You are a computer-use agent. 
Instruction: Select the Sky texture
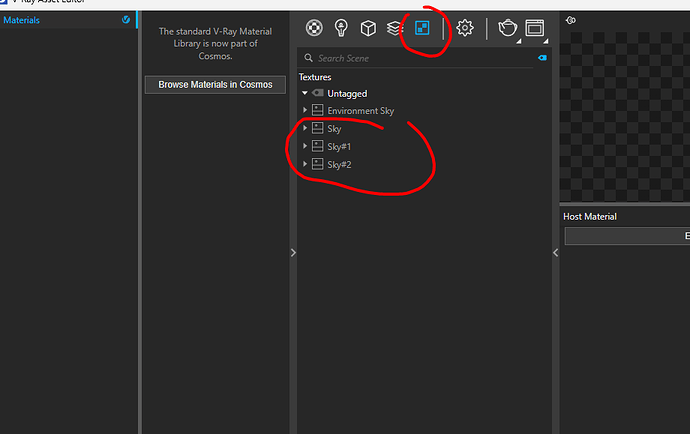pos(334,129)
